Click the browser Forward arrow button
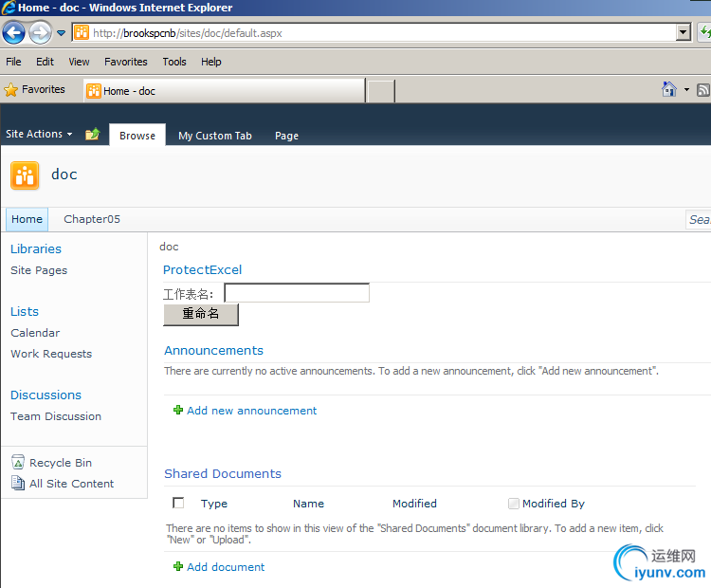Screen dimensions: 711x588 (40, 33)
